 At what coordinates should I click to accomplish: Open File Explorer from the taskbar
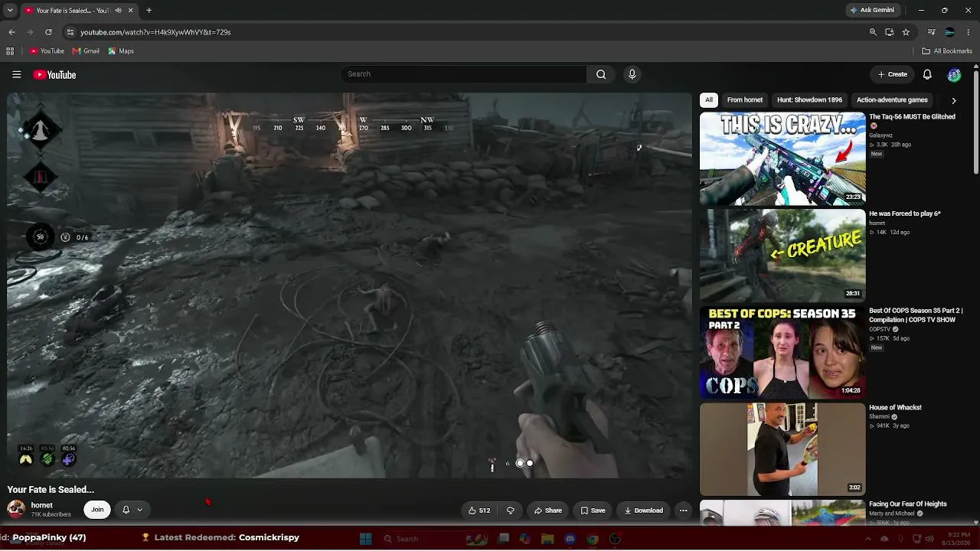tap(547, 539)
